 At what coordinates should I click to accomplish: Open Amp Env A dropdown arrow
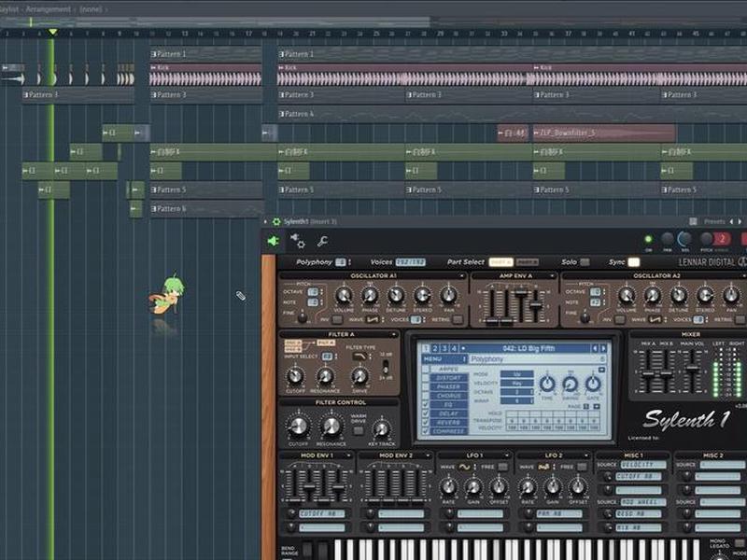pos(552,275)
